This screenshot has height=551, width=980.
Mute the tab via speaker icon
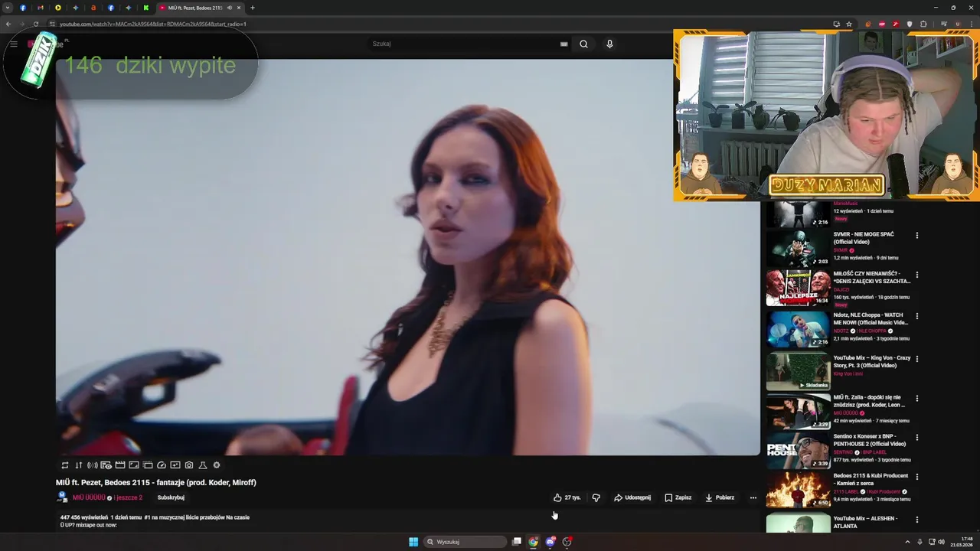pyautogui.click(x=230, y=8)
